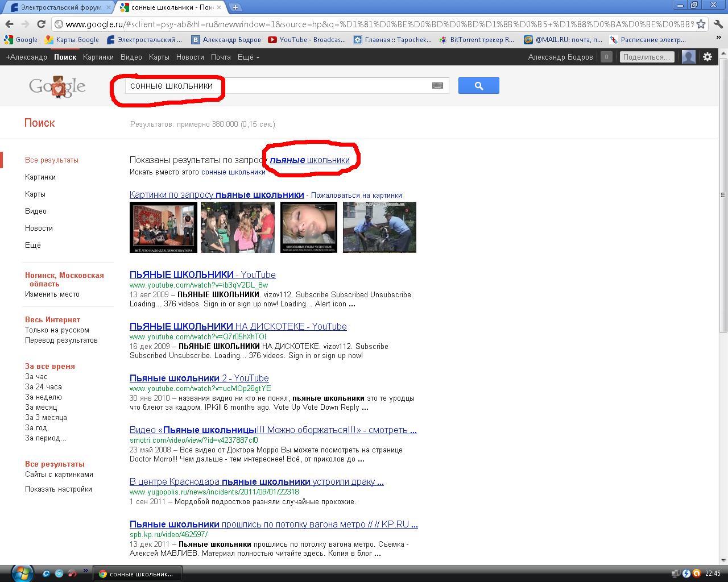Open the Карты Google bookmark
Viewport: 728px width, 582px height.
[72, 40]
